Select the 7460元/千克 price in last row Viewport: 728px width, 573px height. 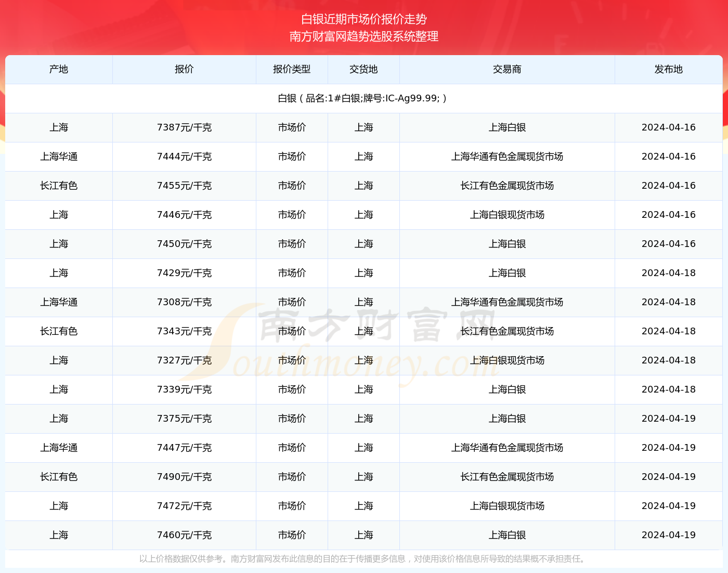pos(184,535)
